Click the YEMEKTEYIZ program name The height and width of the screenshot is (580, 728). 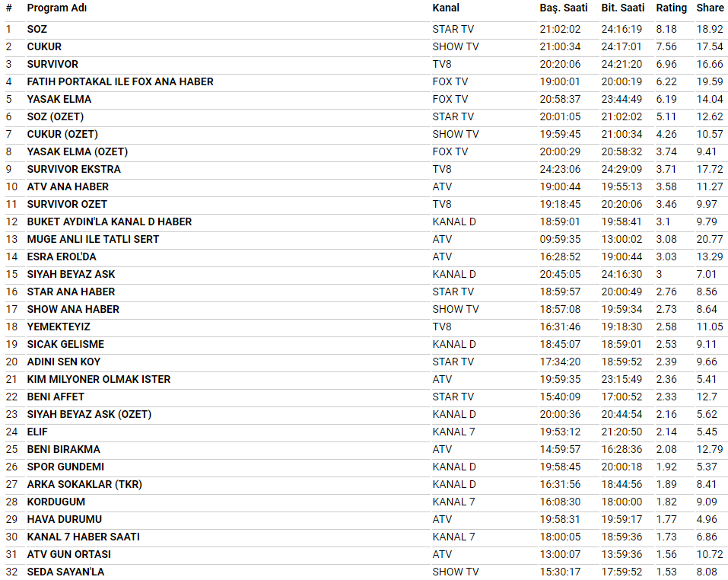click(x=59, y=327)
